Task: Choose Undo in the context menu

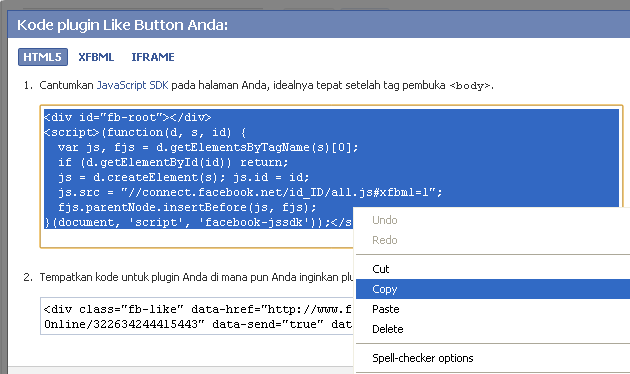Action: click(385, 220)
